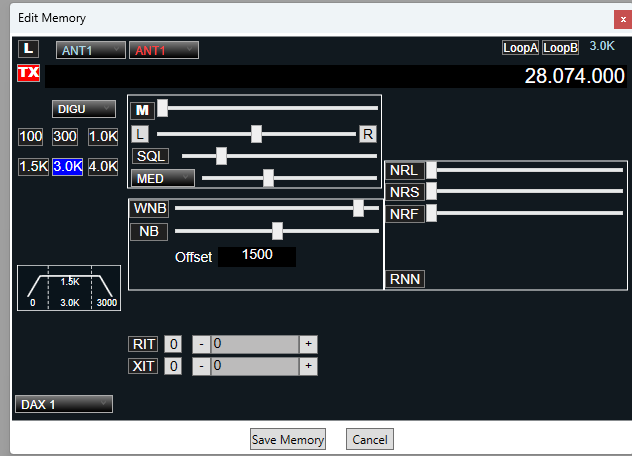Open the DAX 1 channel dropdown
The image size is (632, 456).
(x=64, y=404)
